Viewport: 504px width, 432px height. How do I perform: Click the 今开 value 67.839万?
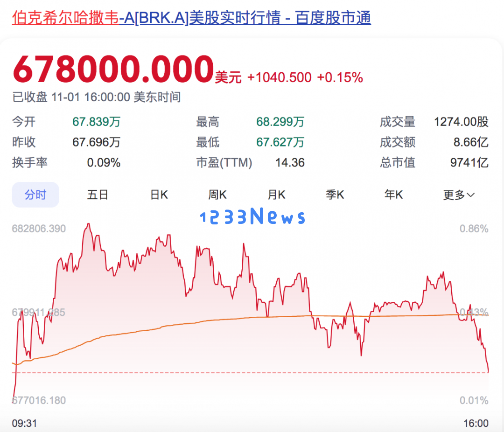[97, 122]
